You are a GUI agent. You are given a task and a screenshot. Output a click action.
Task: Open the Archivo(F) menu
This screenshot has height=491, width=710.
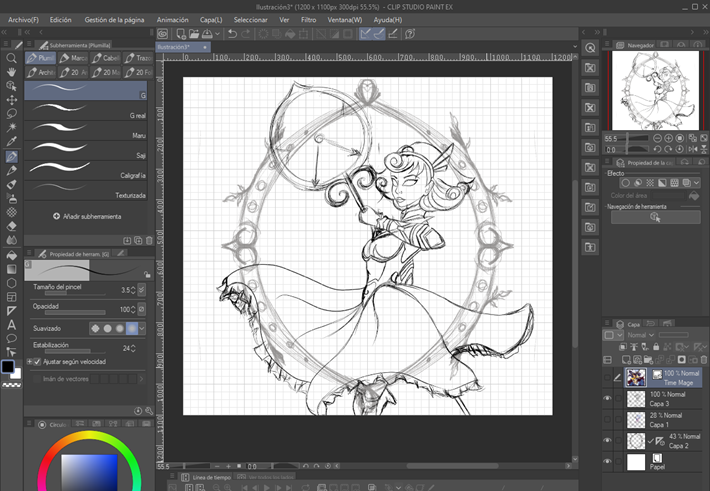click(23, 19)
